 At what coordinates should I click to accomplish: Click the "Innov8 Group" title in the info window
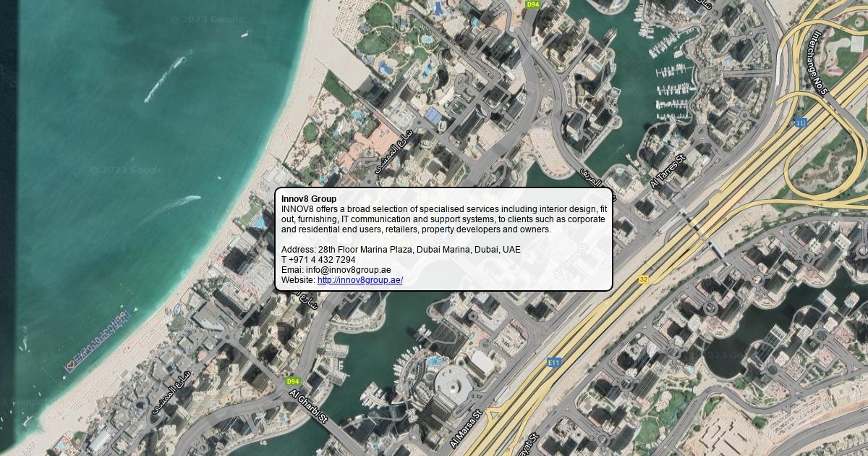click(309, 199)
